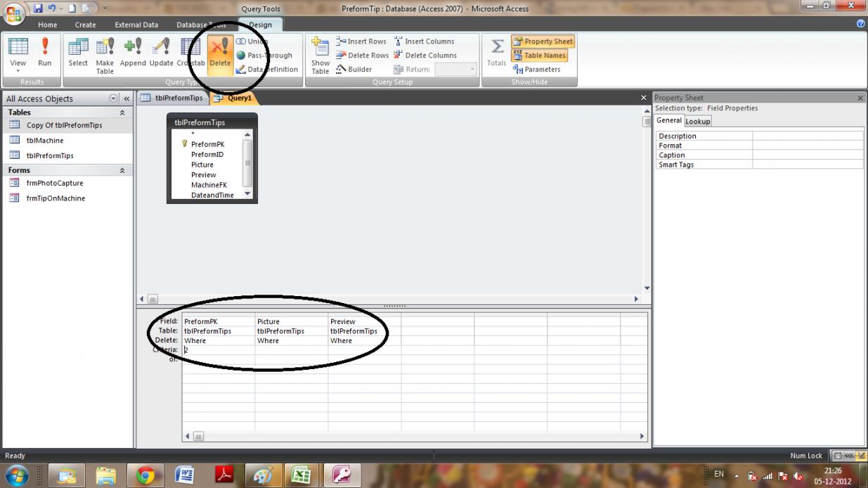Open Adobe Reader from taskbar
Image resolution: width=868 pixels, height=488 pixels.
point(224,476)
